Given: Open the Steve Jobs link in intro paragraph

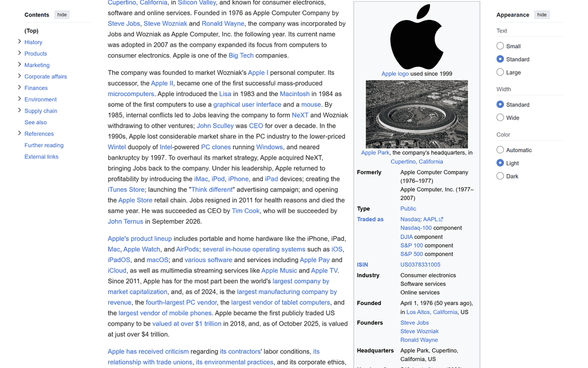Looking at the screenshot, I should click(x=123, y=24).
